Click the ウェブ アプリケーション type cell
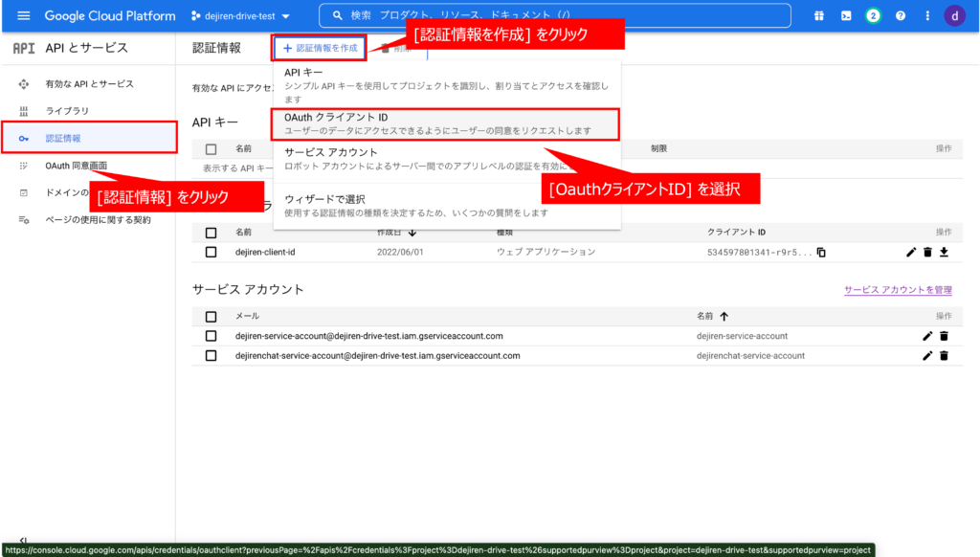 (546, 252)
